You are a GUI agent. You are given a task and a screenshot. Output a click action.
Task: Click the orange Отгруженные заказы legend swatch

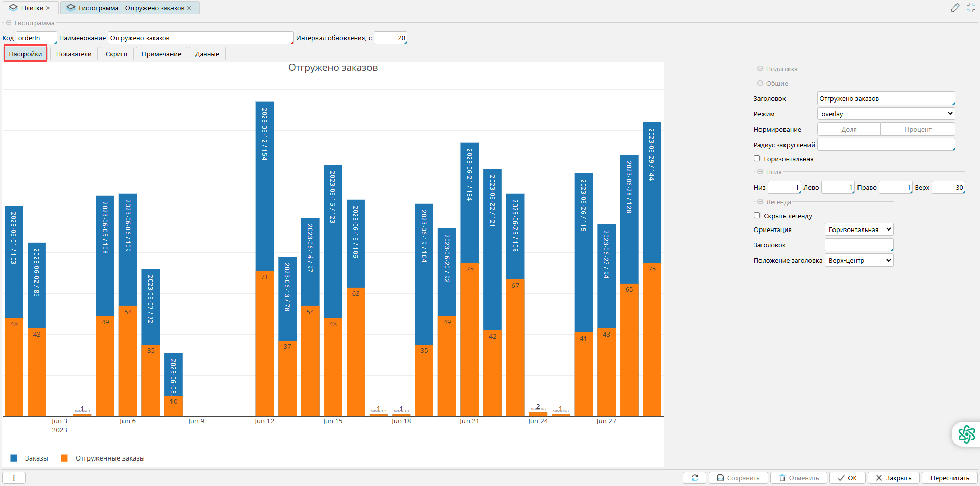(x=64, y=458)
